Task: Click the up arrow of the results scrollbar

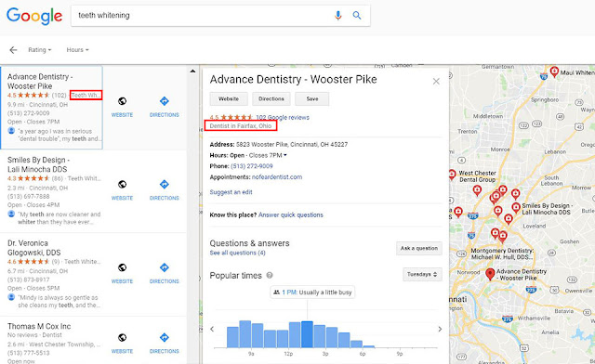Action: pos(192,71)
